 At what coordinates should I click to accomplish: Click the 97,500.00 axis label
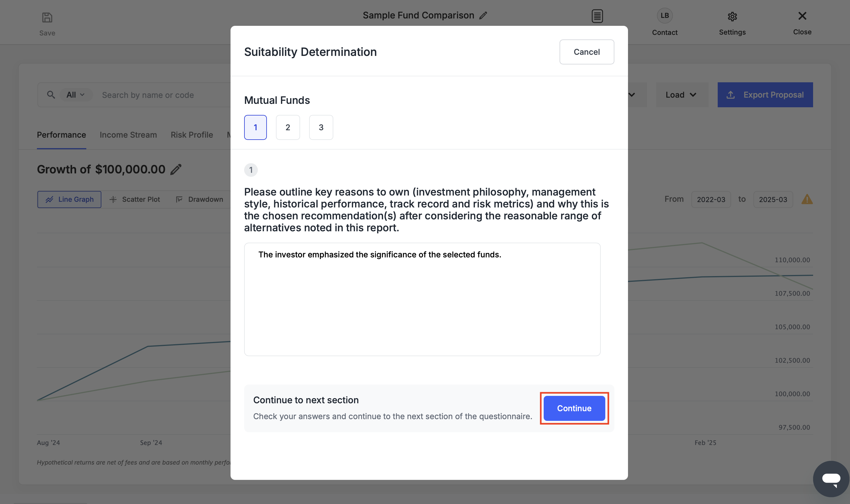(794, 427)
